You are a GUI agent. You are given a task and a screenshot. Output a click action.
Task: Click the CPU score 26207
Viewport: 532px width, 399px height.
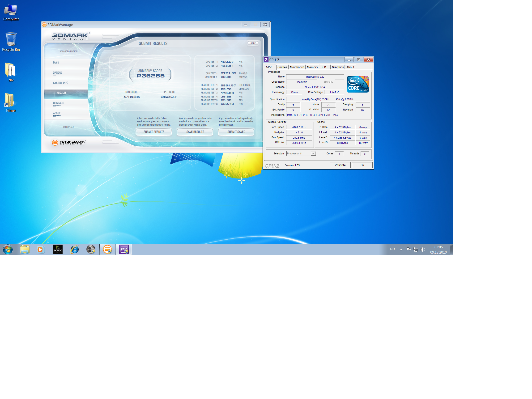click(169, 97)
